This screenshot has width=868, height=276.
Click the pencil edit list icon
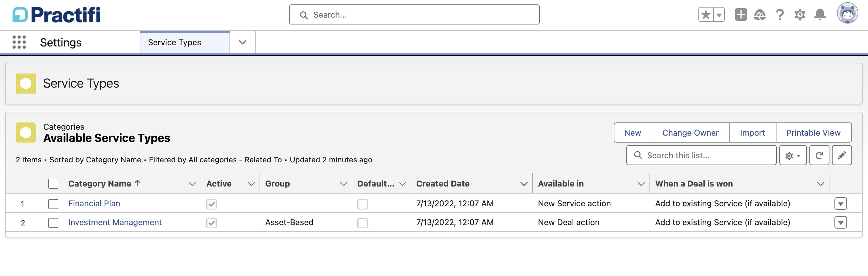coord(842,155)
